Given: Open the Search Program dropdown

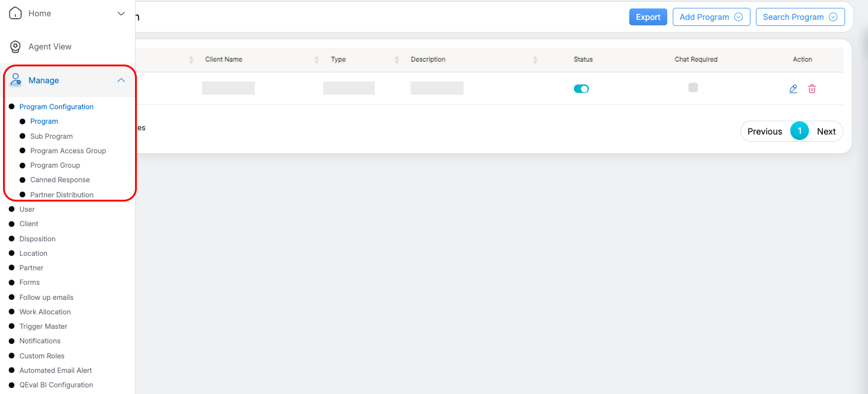Looking at the screenshot, I should pyautogui.click(x=800, y=17).
